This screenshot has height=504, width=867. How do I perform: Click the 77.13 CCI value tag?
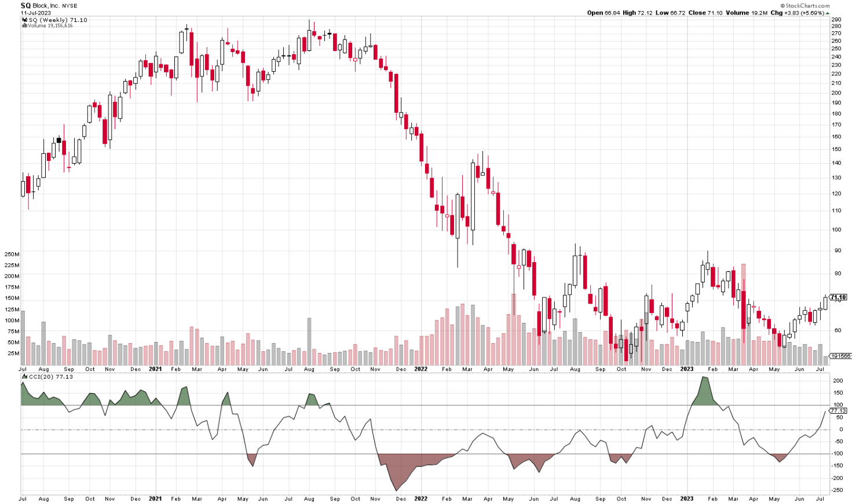pos(838,411)
